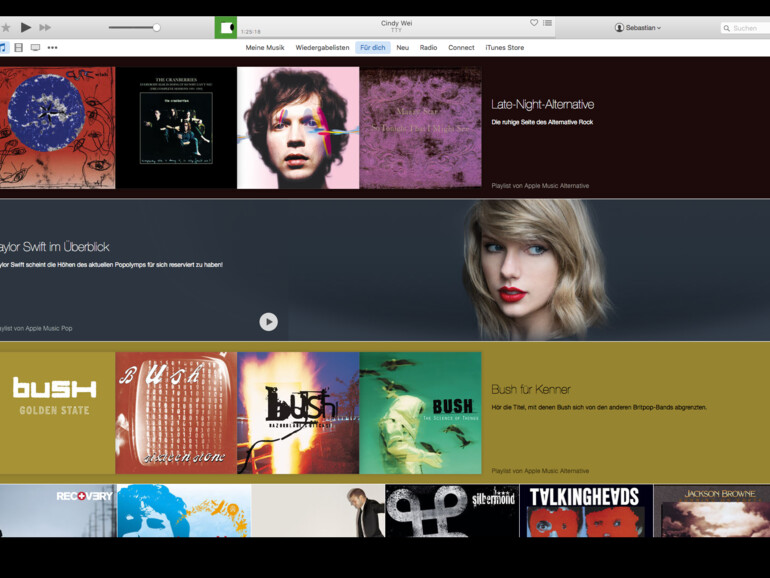
Task: Open Bush Sixteen Stone album cover
Action: click(176, 413)
